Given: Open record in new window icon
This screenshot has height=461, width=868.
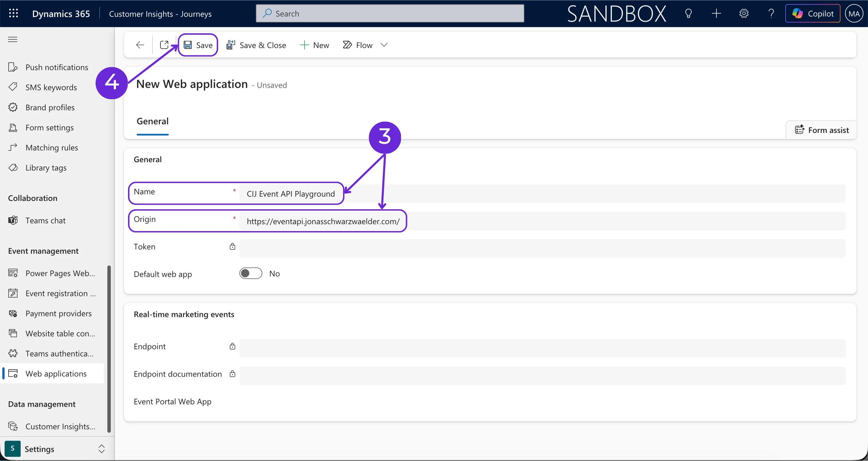Looking at the screenshot, I should (164, 45).
